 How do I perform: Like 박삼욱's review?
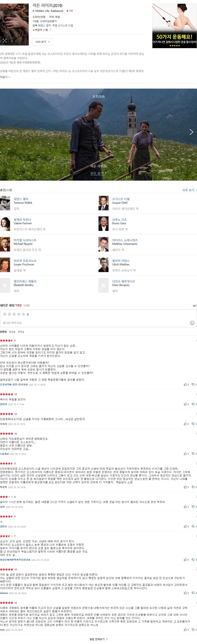coord(186,487)
